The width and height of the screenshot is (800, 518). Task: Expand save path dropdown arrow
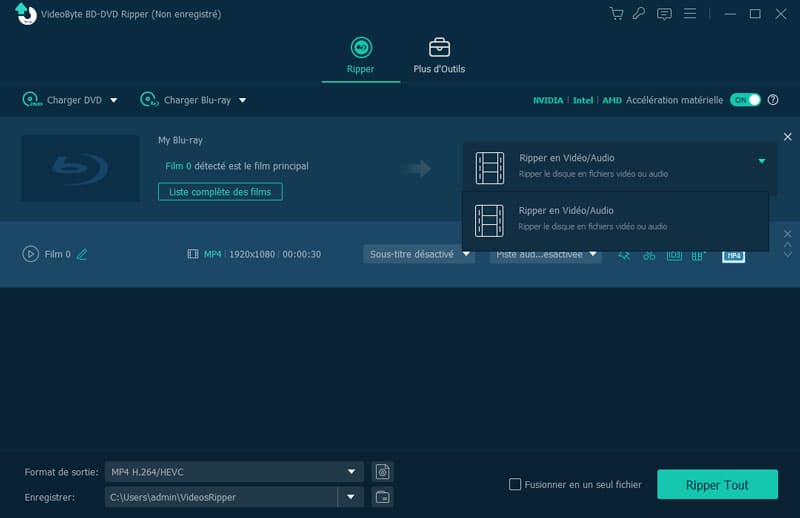pyautogui.click(x=351, y=497)
